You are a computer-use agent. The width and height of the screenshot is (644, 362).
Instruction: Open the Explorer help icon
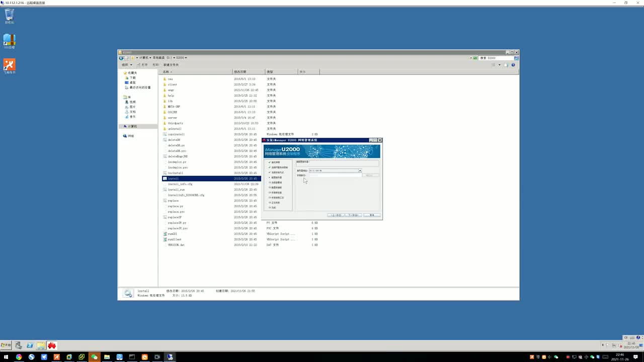coord(513,65)
